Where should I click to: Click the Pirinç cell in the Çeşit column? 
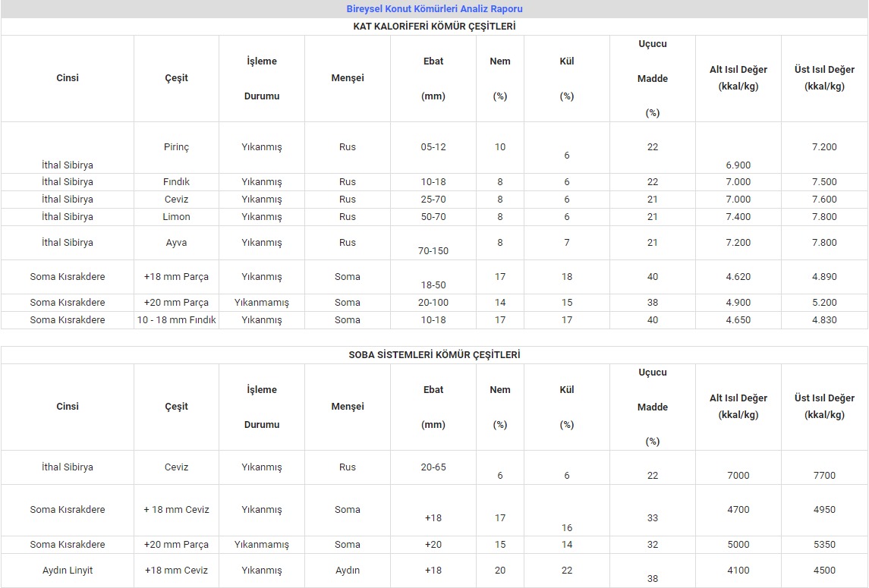(176, 147)
